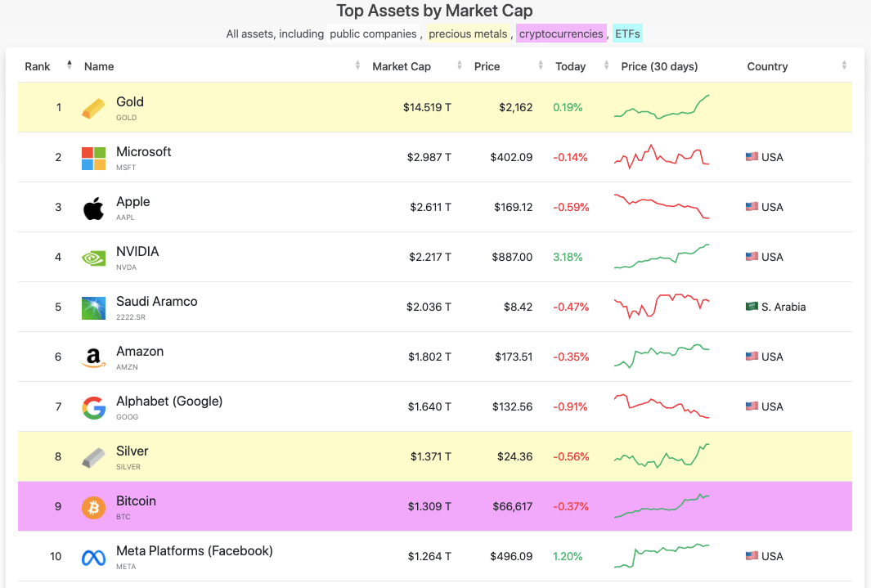Open the Apple company page

click(x=132, y=202)
